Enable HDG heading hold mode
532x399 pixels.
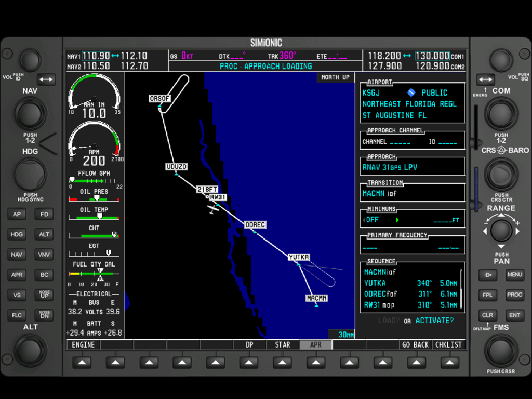(x=17, y=234)
